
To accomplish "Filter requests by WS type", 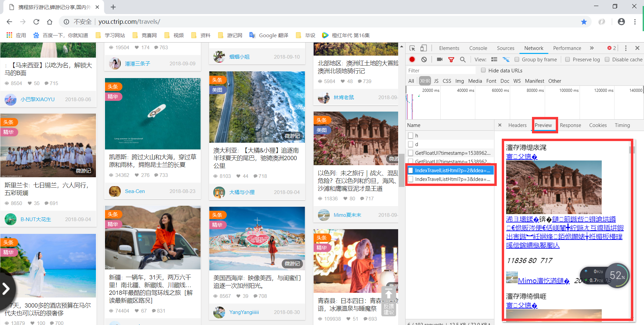I will tap(517, 81).
